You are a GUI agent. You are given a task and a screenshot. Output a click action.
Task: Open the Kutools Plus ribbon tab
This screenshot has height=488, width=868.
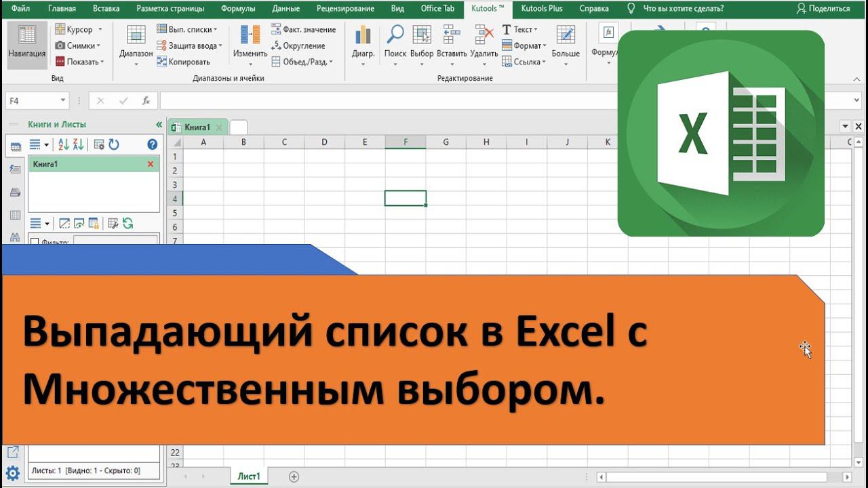click(542, 8)
